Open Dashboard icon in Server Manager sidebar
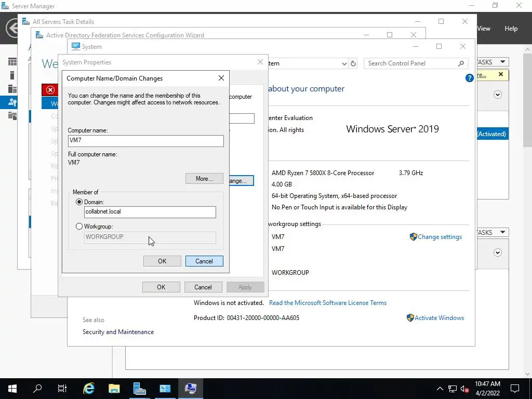Screen dimensions: 532x399 [x=12, y=62]
